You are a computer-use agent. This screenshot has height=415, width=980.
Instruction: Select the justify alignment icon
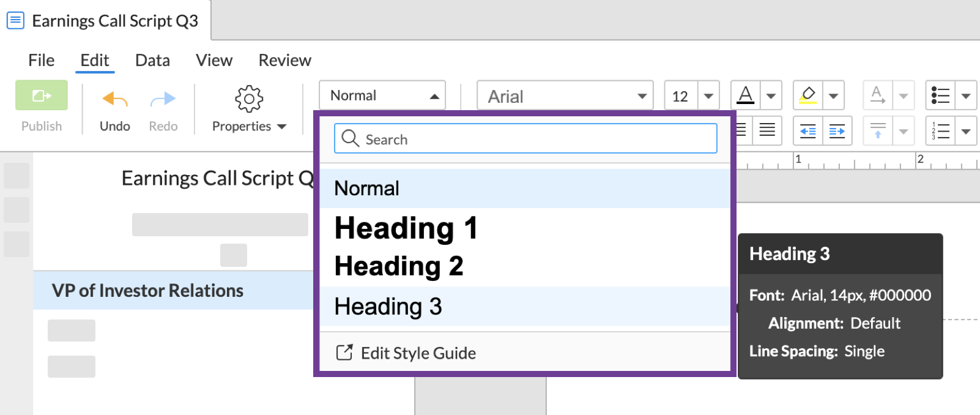pos(766,130)
